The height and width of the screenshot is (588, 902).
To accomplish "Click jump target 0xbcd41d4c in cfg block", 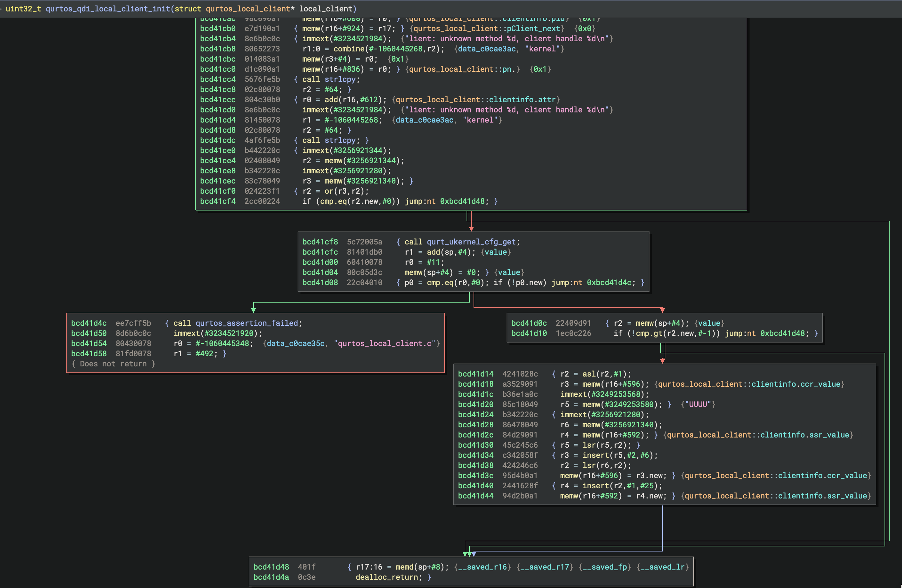I will tap(609, 282).
